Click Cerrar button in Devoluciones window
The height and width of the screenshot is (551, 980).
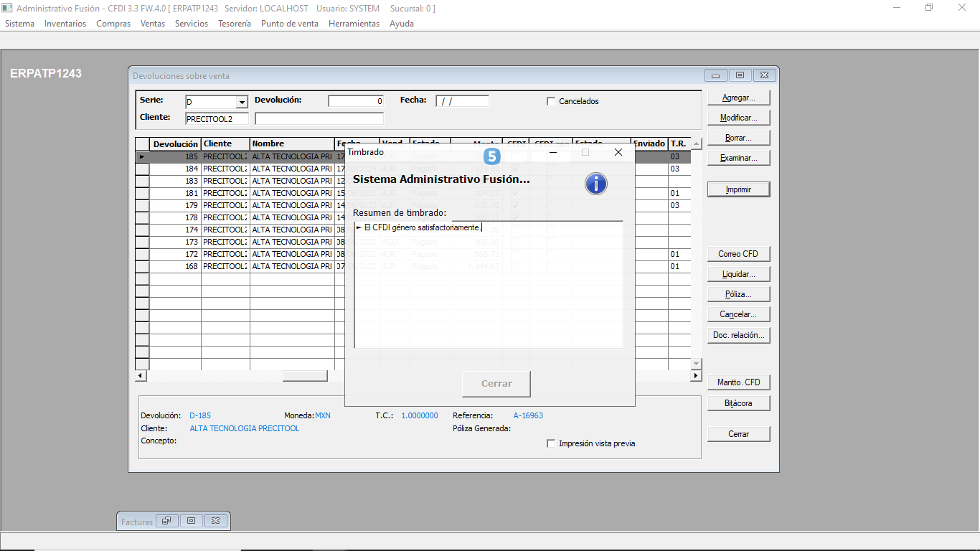click(738, 434)
